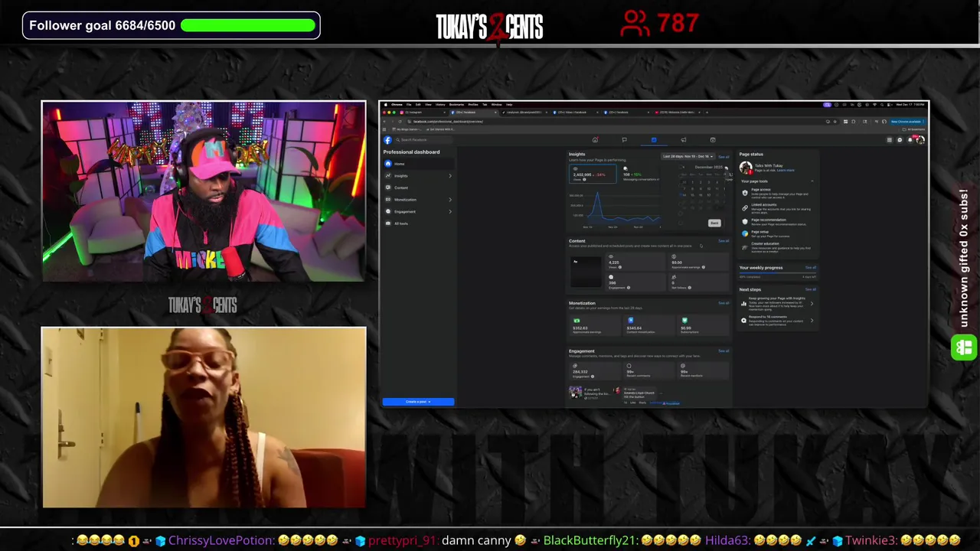Screen dimensions: 980x551
Task: Open the Apple menu
Action: click(385, 105)
